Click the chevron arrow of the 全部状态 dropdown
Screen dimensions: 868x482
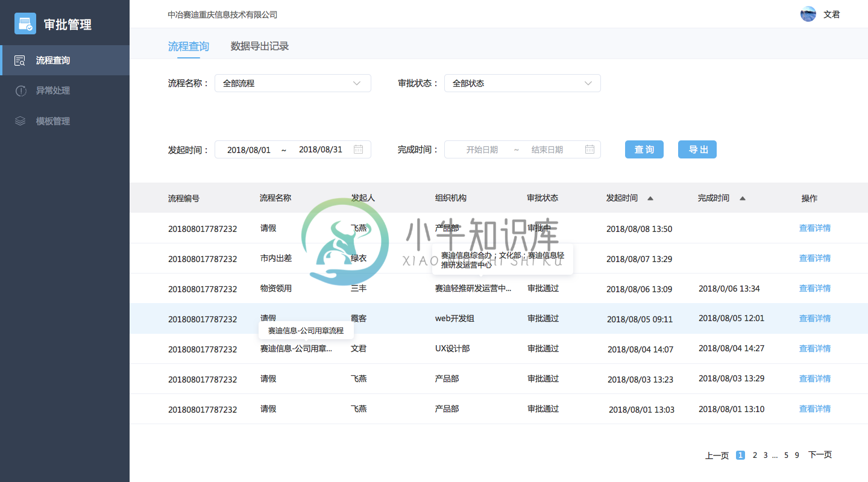(588, 83)
